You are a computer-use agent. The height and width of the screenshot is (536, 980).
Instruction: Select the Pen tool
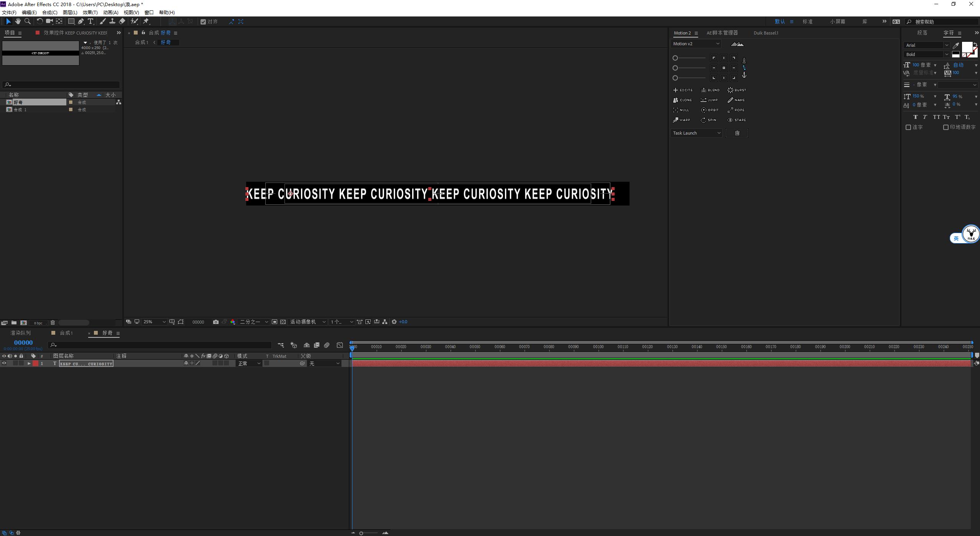tap(81, 21)
